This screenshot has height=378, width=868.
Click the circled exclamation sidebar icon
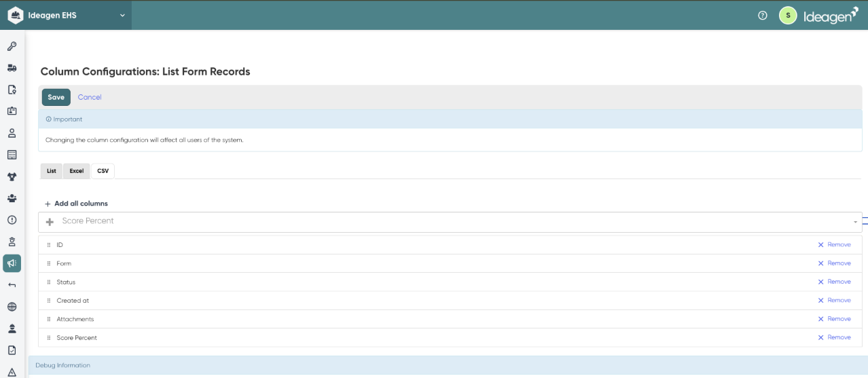click(x=12, y=220)
